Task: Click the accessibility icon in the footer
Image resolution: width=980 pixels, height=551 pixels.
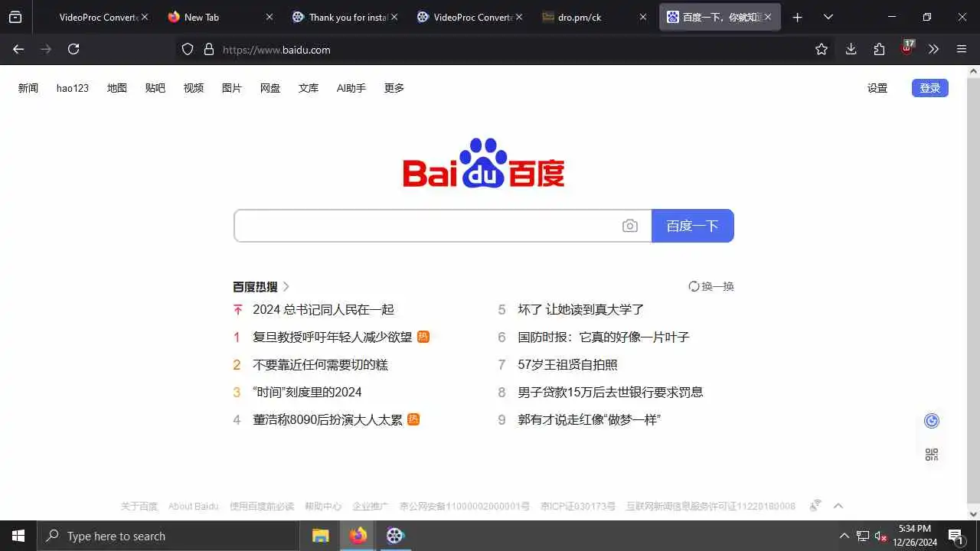Action: click(x=815, y=505)
